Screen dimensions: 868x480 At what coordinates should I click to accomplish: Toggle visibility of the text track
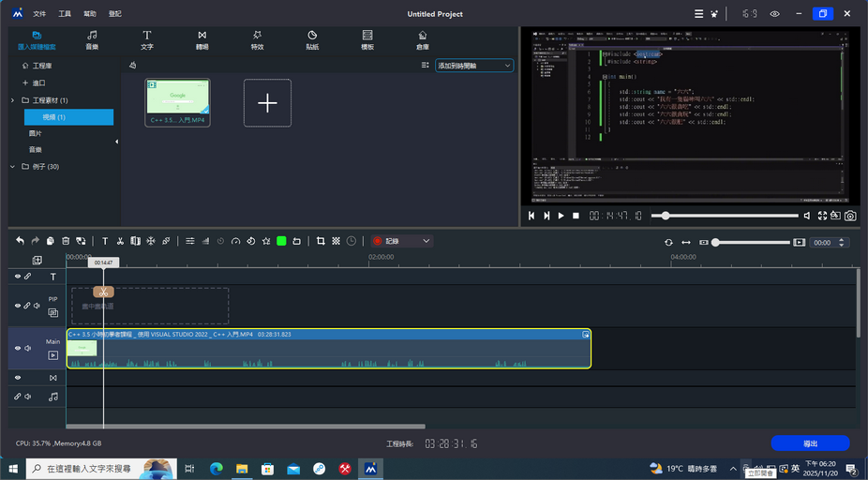point(17,277)
